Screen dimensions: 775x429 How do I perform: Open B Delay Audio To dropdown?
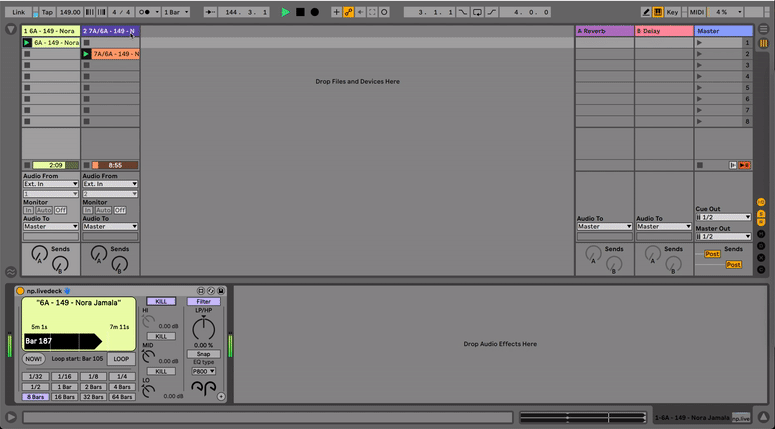coord(664,226)
